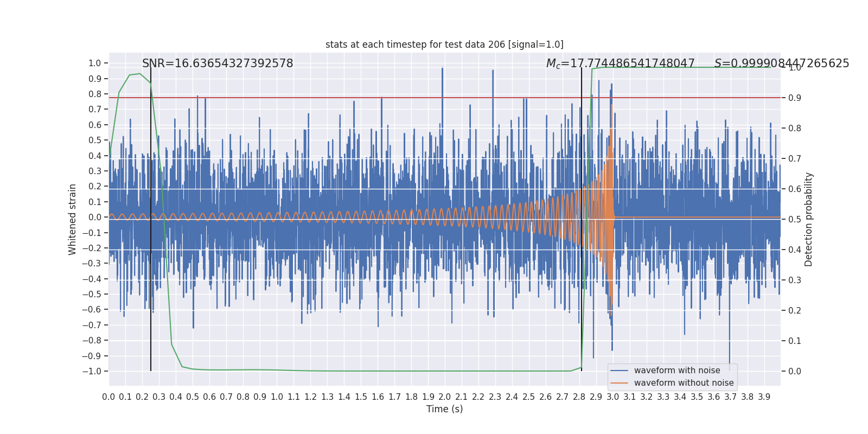Click the SNR=16.63654327392578 annotation
This screenshot has height=434, width=868.
point(218,63)
